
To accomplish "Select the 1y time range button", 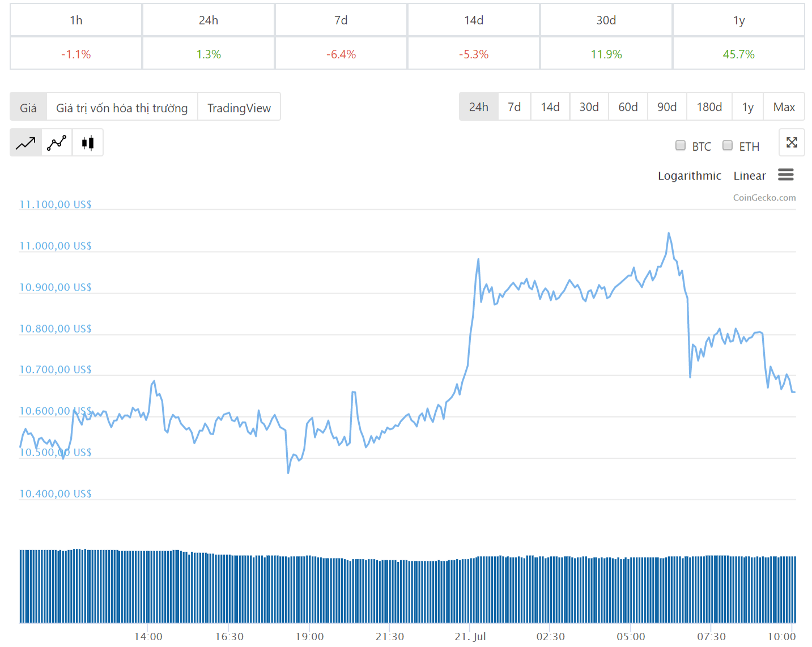I will click(748, 107).
